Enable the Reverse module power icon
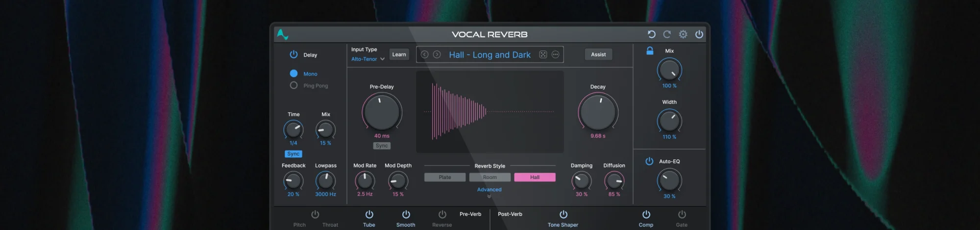This screenshot has width=980, height=230. 442,214
